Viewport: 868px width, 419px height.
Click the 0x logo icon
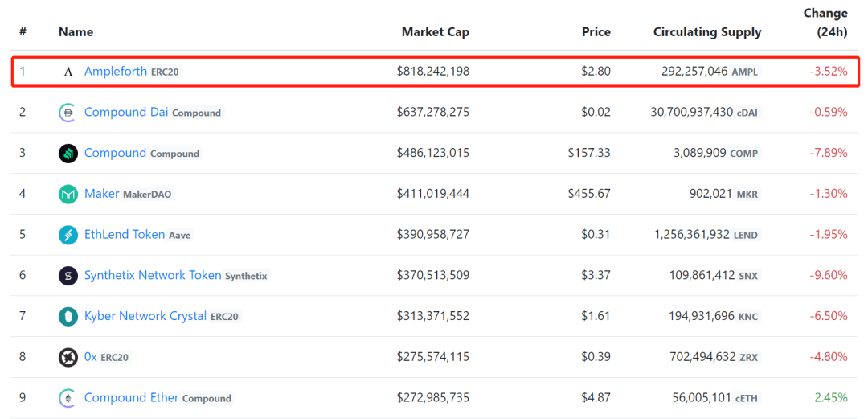point(68,358)
